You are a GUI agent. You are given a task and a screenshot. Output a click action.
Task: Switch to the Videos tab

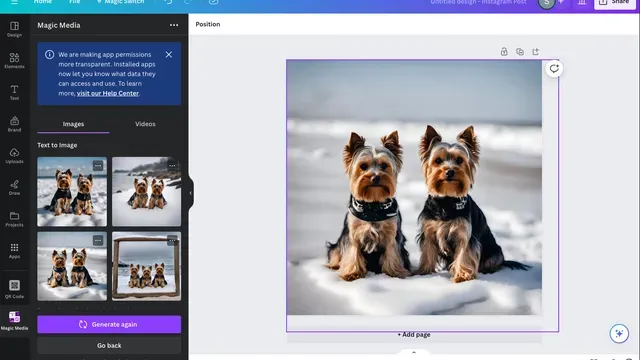(145, 124)
